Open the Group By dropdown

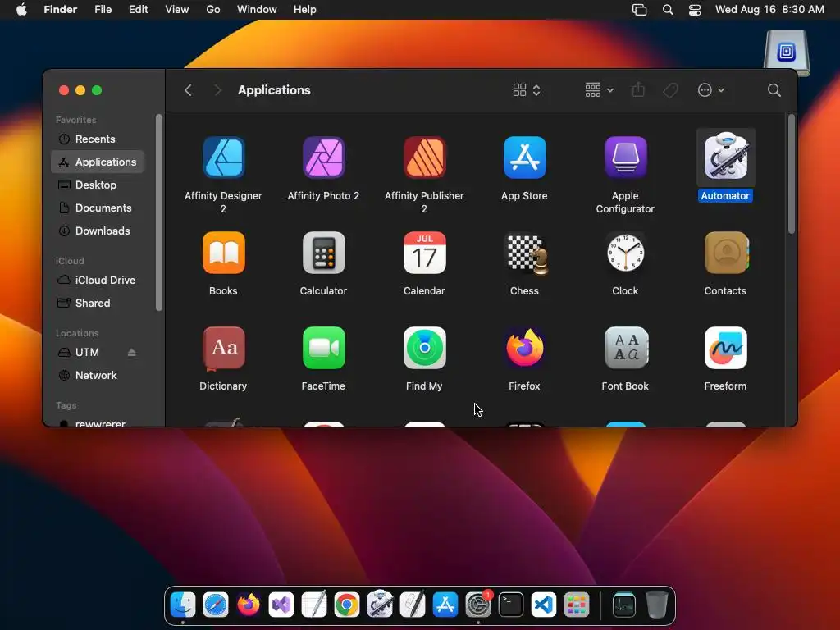pos(599,90)
